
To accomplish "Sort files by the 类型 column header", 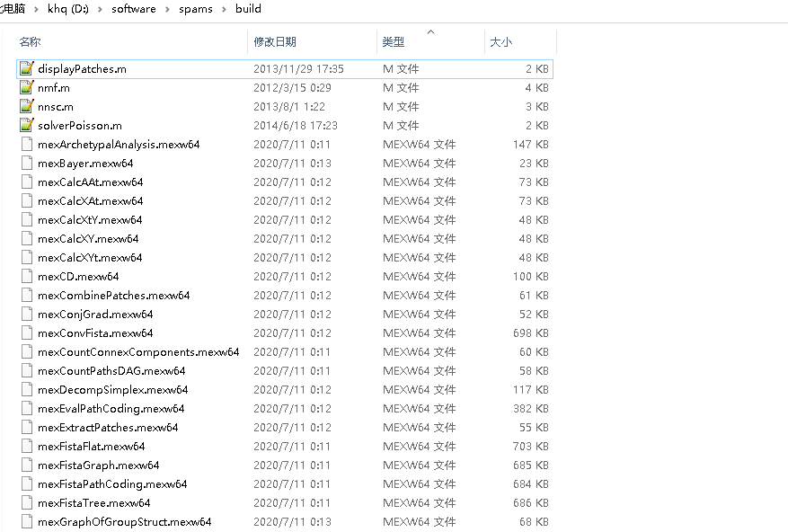I will 393,41.
